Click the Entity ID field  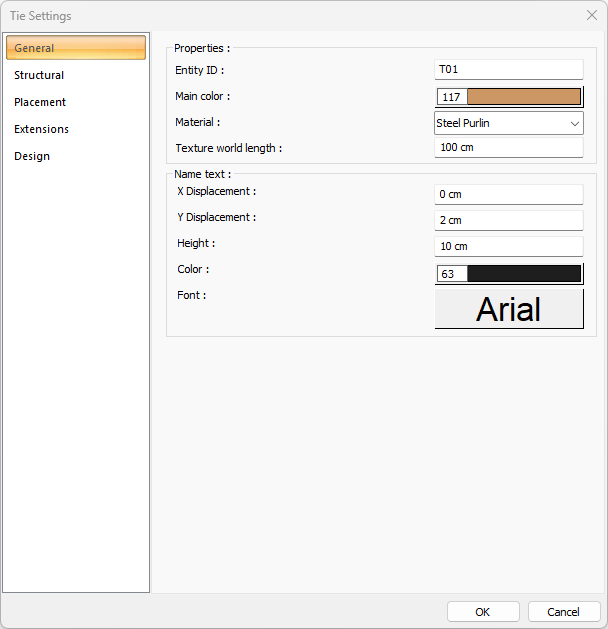(x=508, y=70)
